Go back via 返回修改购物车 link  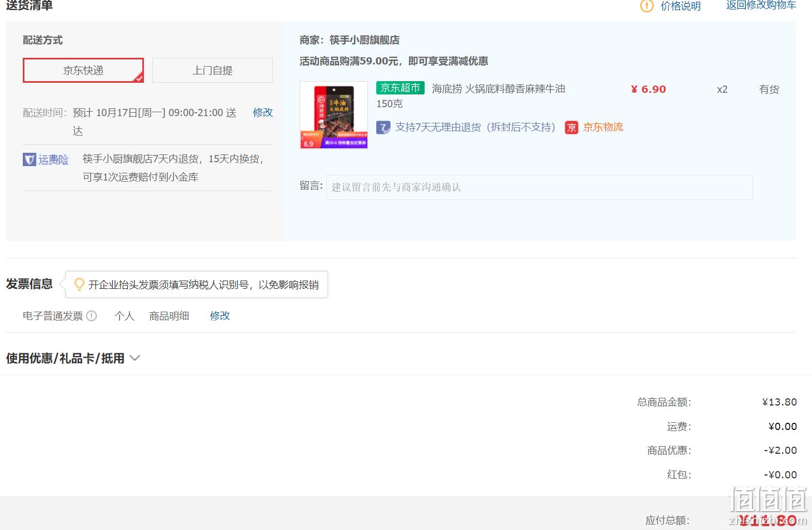(761, 5)
